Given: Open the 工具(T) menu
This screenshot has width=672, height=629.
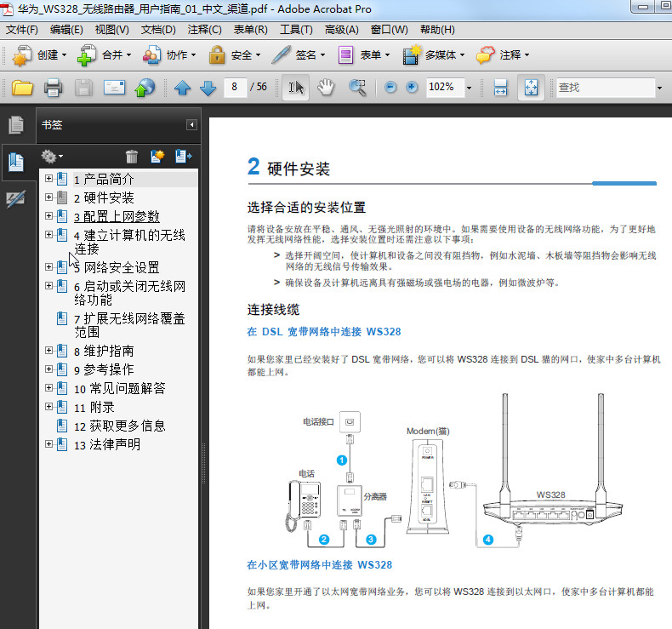Looking at the screenshot, I should pos(296,30).
